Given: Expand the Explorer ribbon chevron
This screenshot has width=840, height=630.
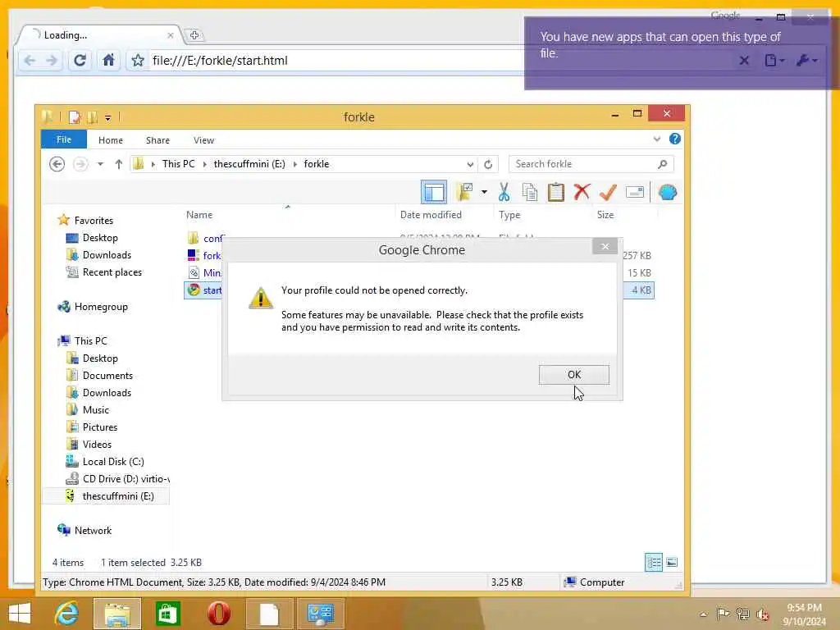Looking at the screenshot, I should pos(657,139).
